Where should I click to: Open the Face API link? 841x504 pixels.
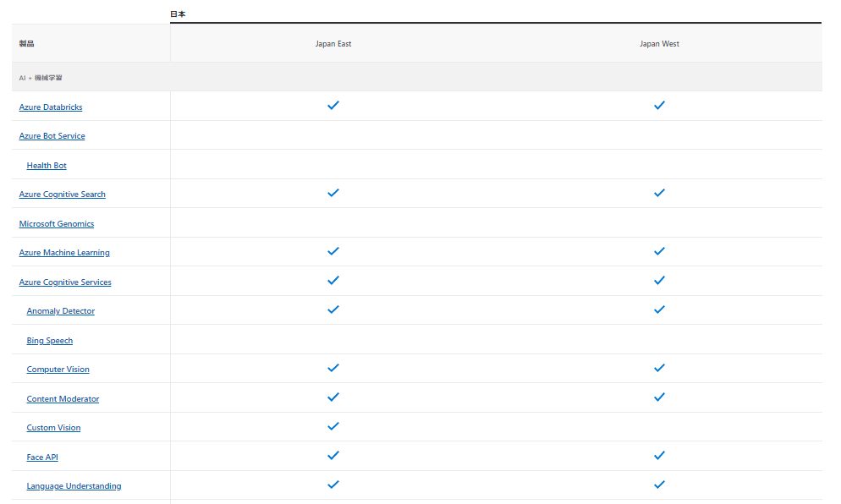42,457
